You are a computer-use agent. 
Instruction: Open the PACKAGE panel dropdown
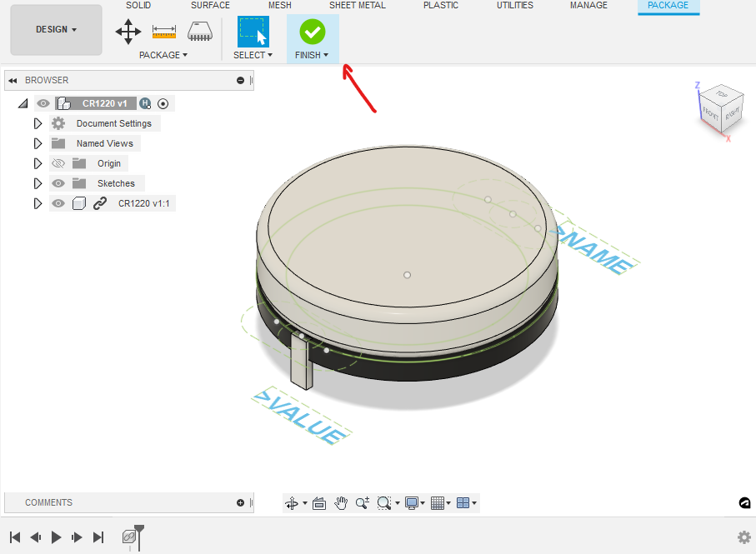click(x=163, y=55)
